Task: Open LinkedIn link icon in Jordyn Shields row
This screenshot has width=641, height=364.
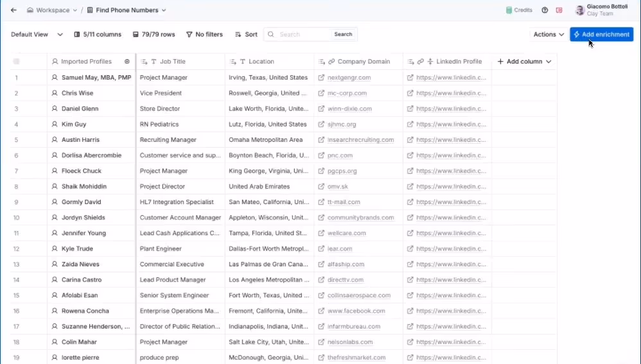Action: (x=410, y=218)
